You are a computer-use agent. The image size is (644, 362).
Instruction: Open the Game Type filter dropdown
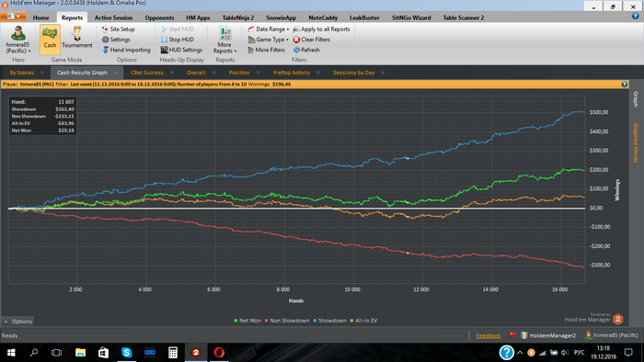[269, 40]
